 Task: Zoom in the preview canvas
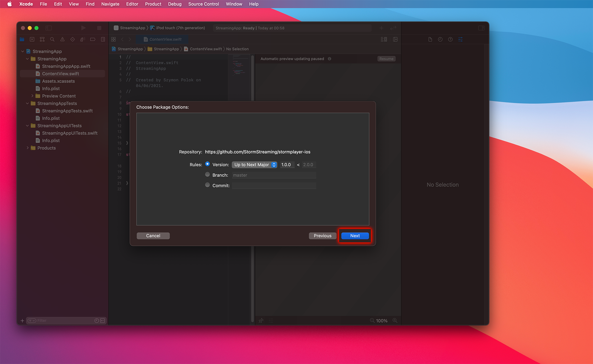pos(395,320)
